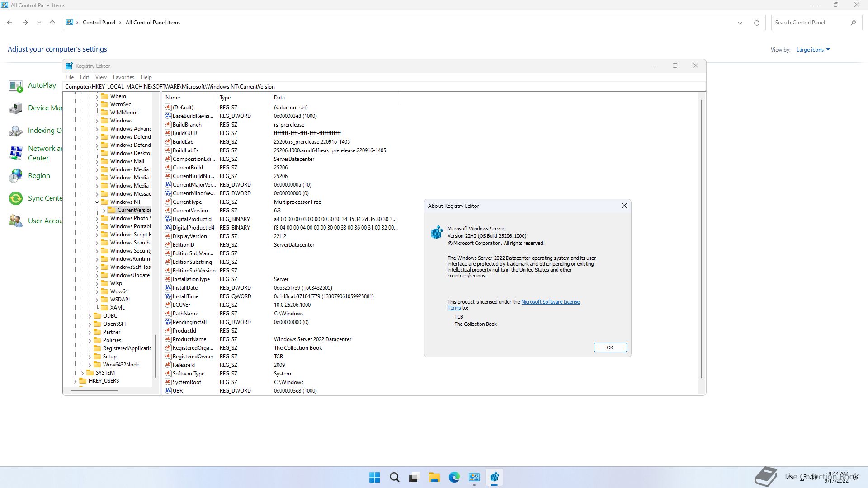Open Network and Sharing Center icon
Screen dimensions: 868x488
[16, 153]
